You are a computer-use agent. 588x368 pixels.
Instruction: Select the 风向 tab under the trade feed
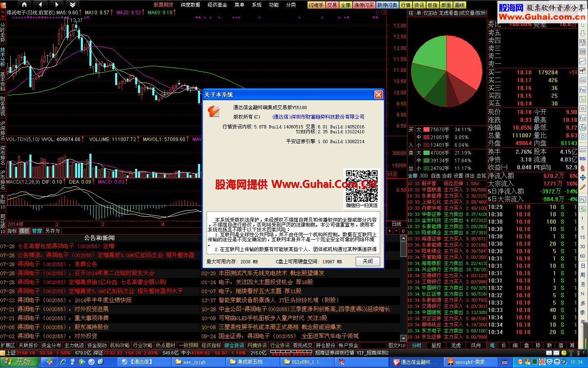point(476,346)
